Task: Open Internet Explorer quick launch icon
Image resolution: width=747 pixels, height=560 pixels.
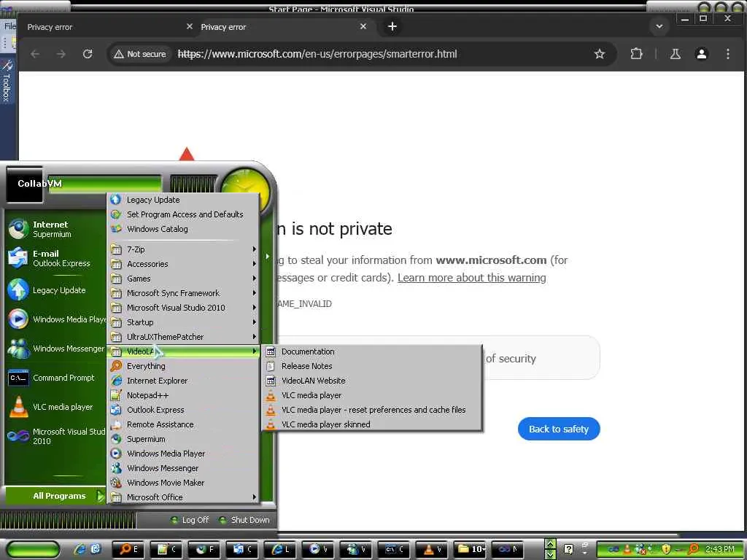Action: point(80,549)
